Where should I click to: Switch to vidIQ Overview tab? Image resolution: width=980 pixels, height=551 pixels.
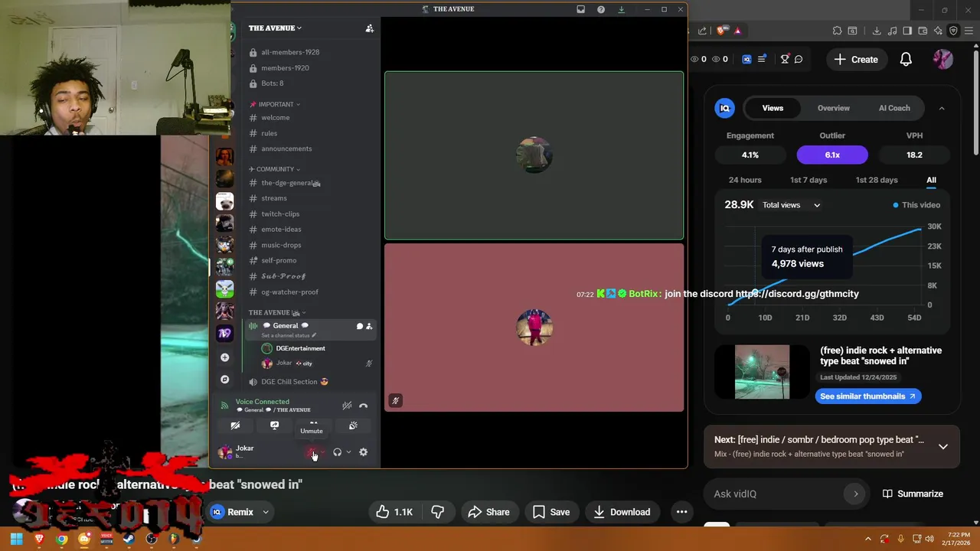[x=833, y=108]
